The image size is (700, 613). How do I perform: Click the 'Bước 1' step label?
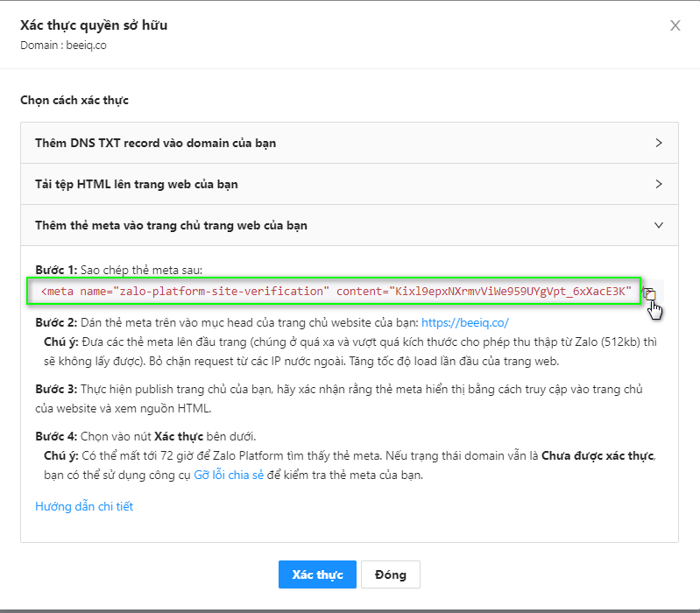(56, 270)
